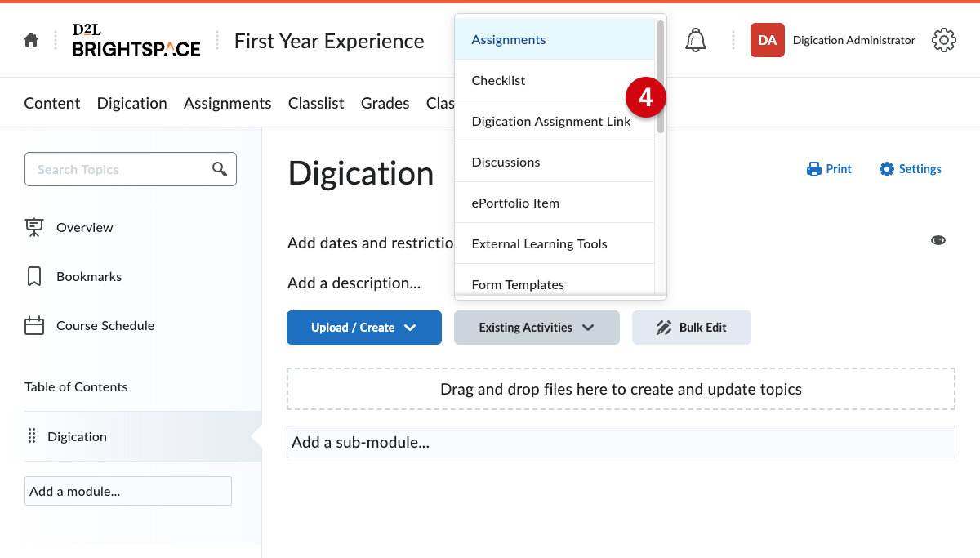
Task: Click Add a description
Action: [x=354, y=283]
